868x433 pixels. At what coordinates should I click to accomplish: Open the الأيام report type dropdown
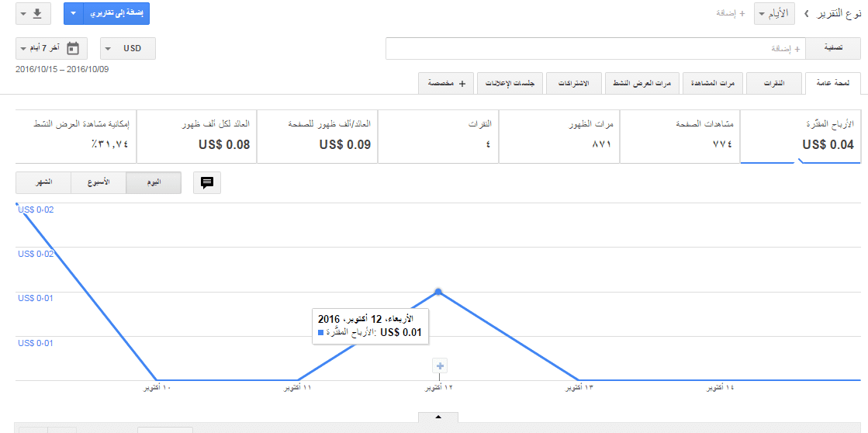pos(774,14)
